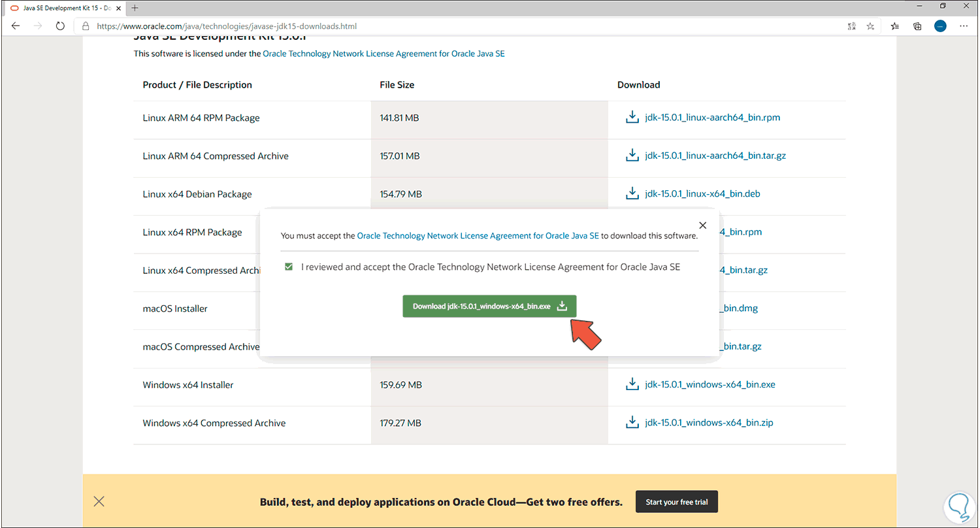
Task: Click the 157.01 MB file size
Action: coord(400,156)
